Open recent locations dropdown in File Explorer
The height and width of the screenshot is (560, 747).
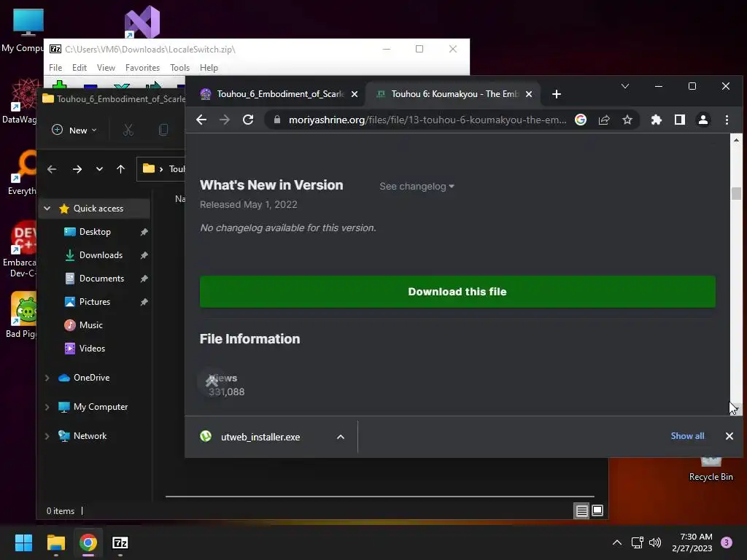(x=99, y=169)
